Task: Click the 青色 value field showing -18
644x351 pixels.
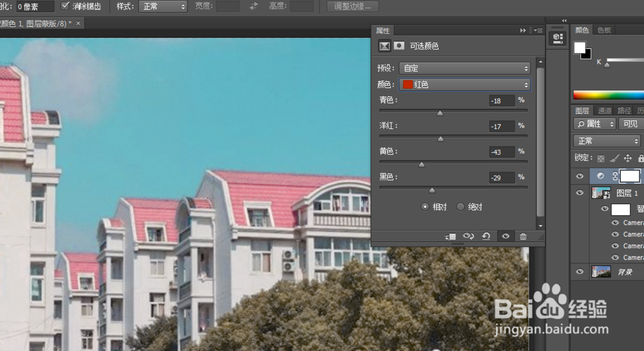Action: (x=502, y=100)
